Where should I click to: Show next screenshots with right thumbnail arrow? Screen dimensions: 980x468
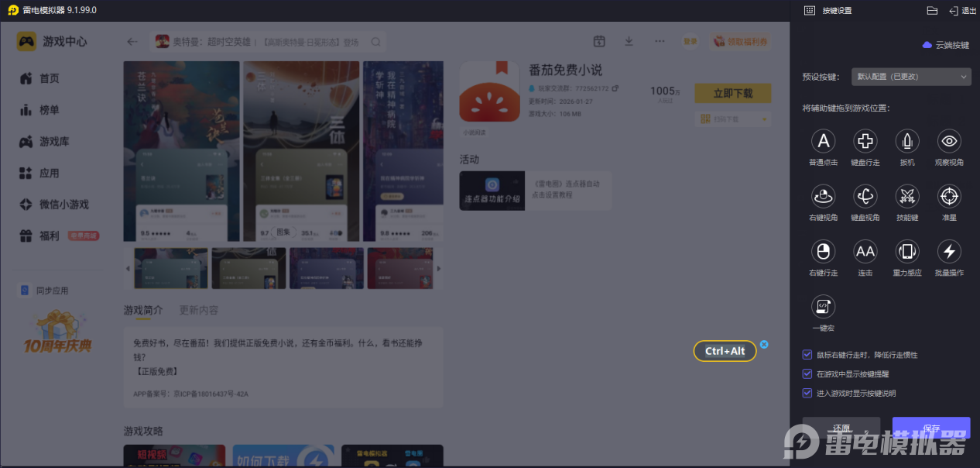(439, 269)
